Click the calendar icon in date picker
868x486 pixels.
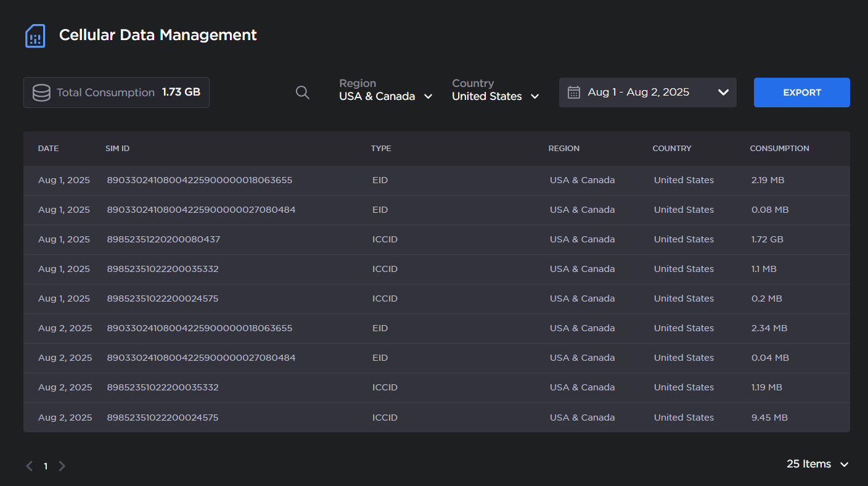tap(573, 93)
